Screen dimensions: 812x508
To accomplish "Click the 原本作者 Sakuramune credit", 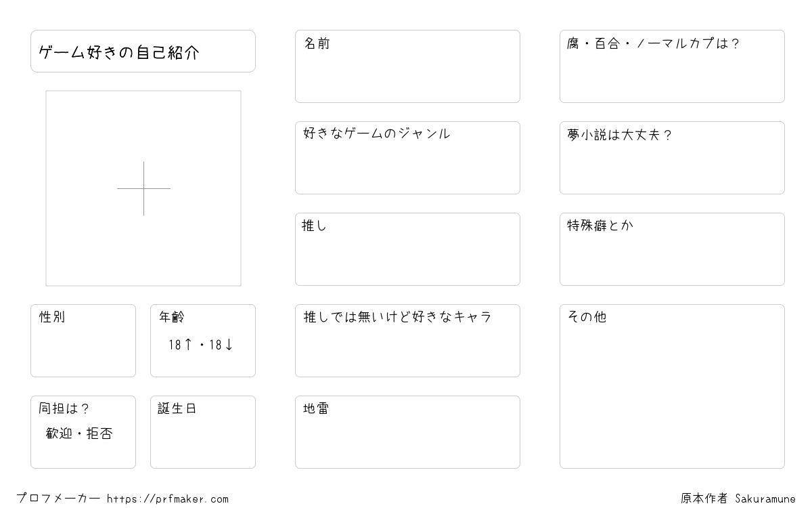I will point(738,499).
